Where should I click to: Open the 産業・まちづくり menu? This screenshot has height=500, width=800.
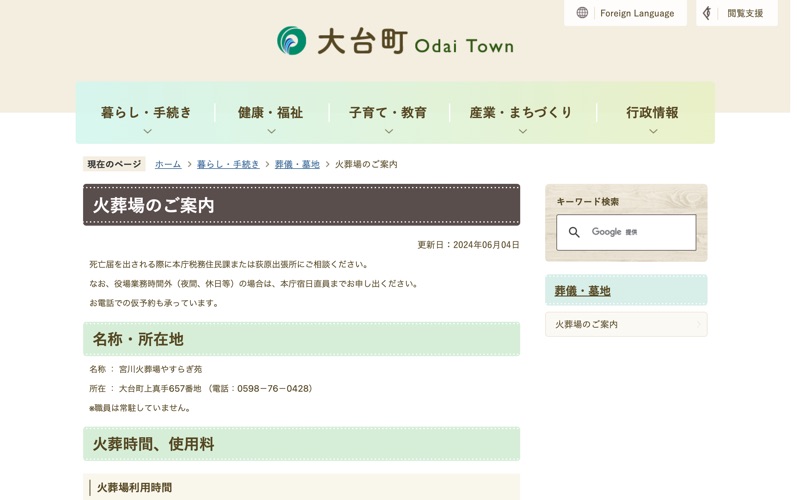(x=521, y=113)
